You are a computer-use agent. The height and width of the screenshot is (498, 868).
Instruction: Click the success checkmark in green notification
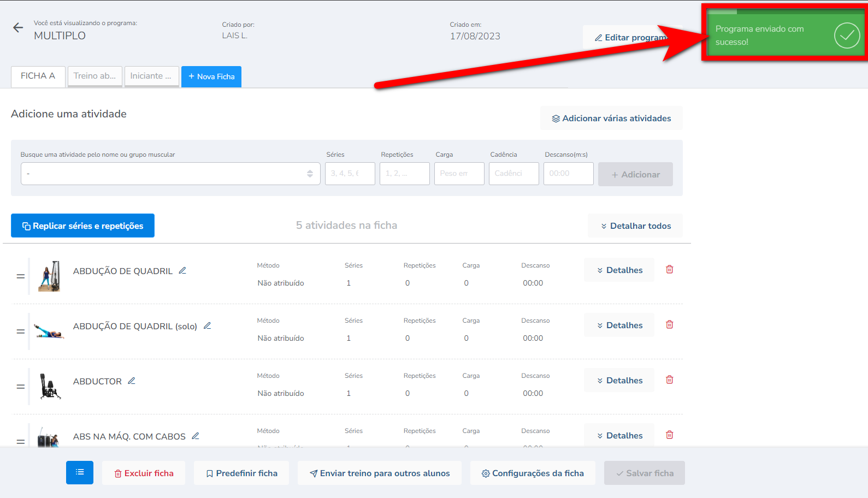pos(846,35)
